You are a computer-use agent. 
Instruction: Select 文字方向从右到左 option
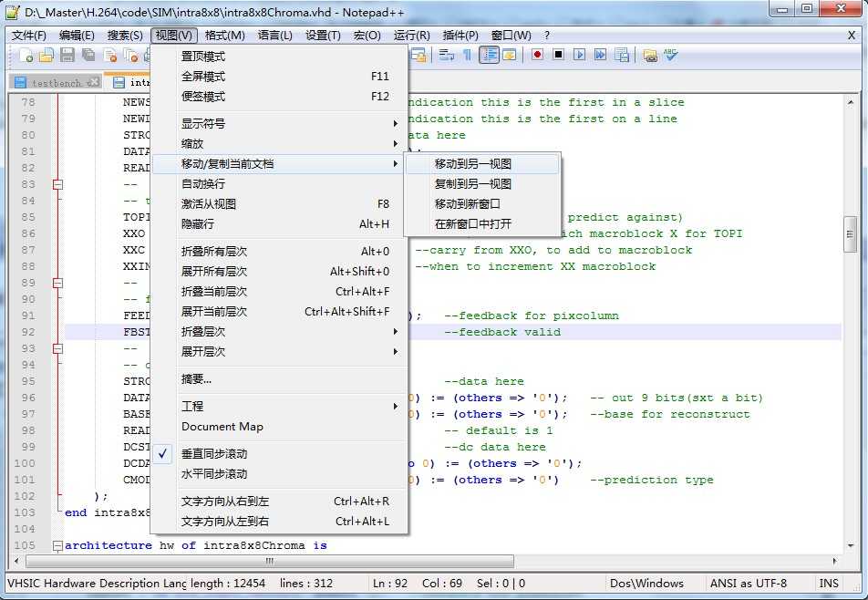280,502
